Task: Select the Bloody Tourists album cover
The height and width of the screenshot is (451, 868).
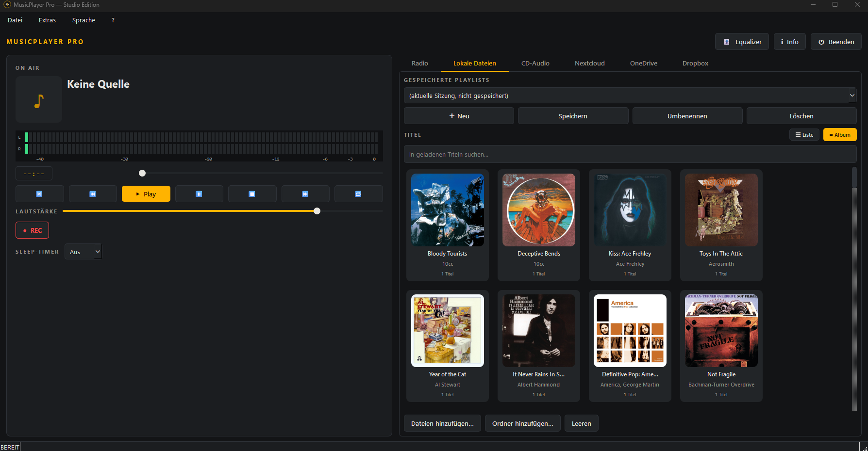Action: click(x=448, y=210)
